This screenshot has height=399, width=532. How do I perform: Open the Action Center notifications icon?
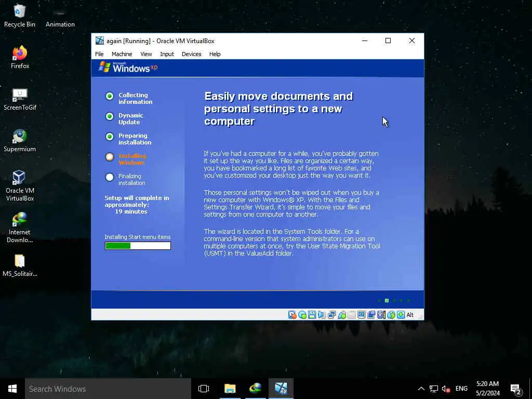pos(516,389)
